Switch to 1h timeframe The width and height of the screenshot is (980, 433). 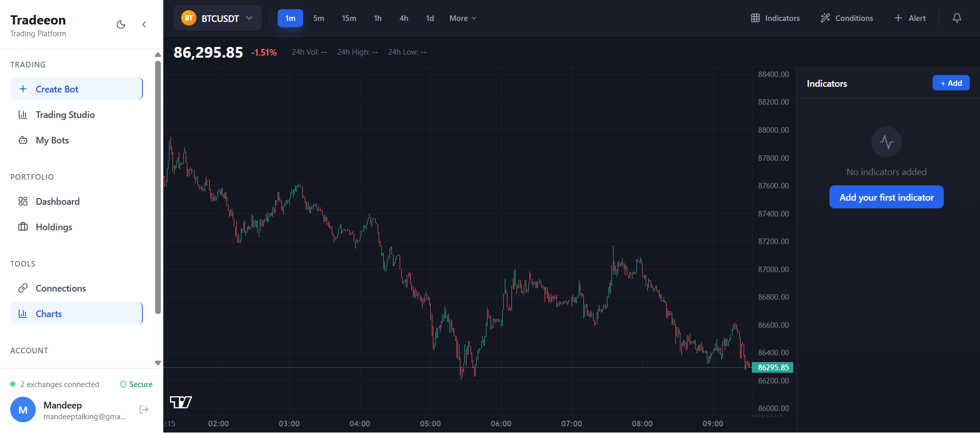pyautogui.click(x=378, y=18)
